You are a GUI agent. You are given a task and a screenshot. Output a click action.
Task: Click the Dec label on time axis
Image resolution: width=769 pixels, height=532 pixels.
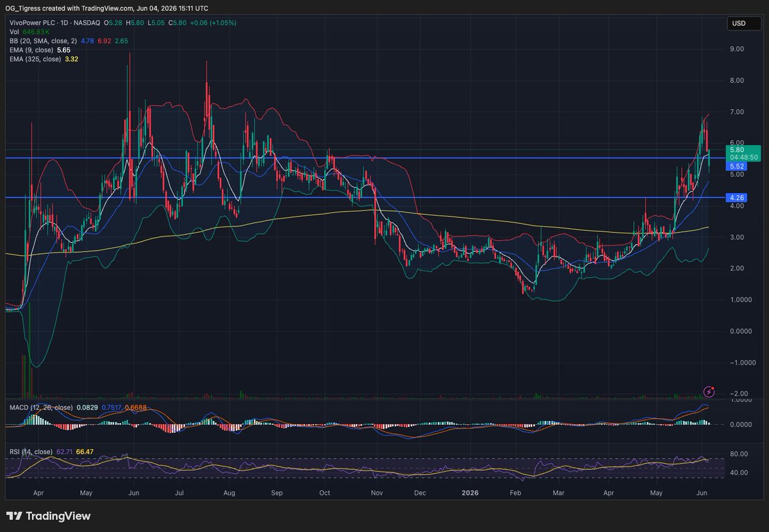420,494
